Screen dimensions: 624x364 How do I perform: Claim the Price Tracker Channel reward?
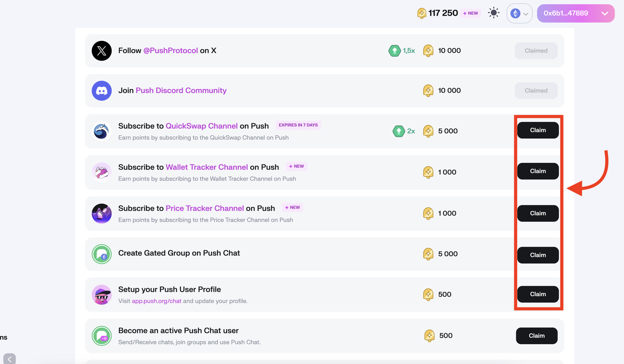(538, 213)
